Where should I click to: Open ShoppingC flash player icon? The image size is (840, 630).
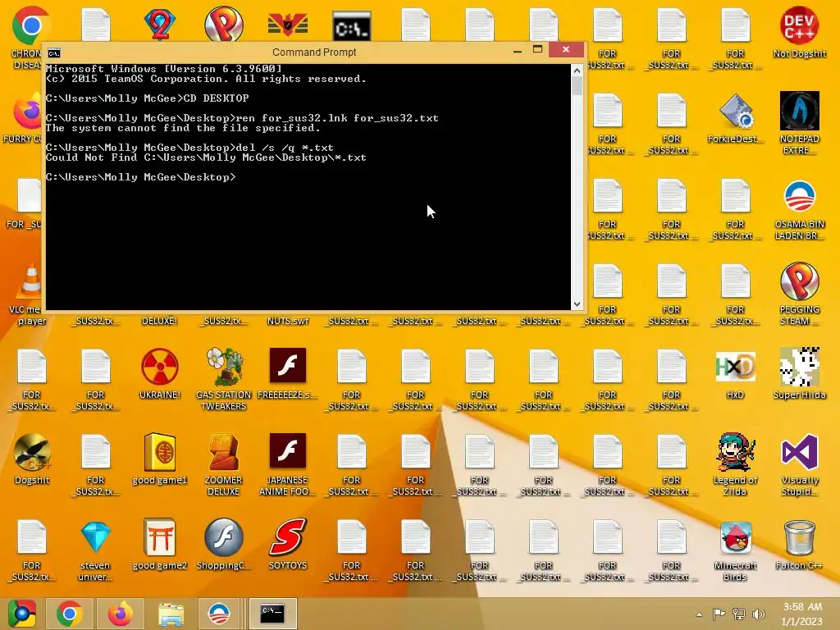(223, 545)
